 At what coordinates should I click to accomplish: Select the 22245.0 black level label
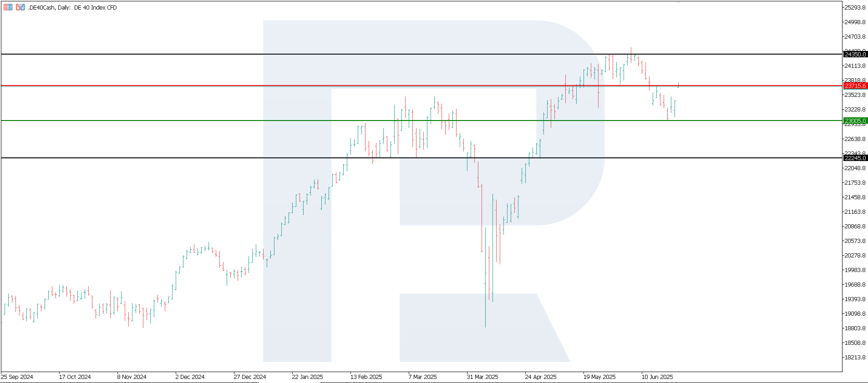click(855, 158)
